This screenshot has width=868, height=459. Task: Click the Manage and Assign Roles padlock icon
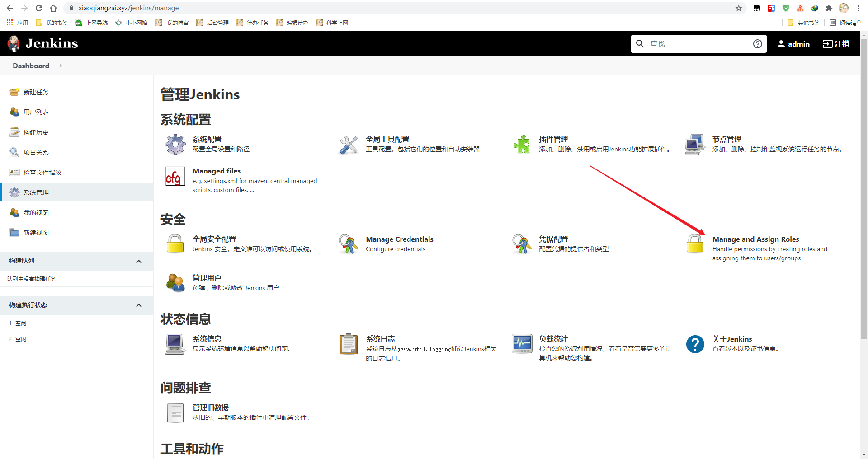[x=695, y=244]
